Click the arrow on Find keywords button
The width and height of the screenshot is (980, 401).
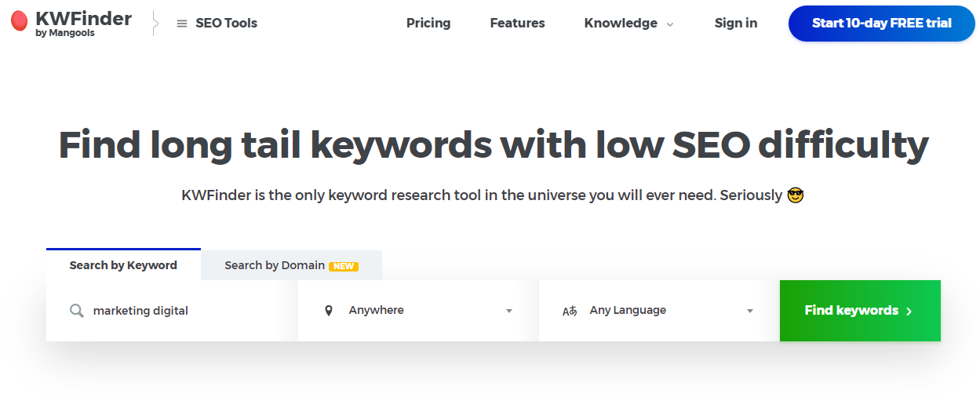pos(909,312)
